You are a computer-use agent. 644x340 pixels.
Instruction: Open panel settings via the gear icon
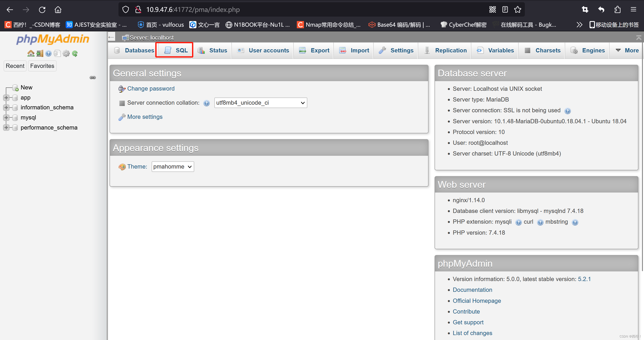click(66, 54)
